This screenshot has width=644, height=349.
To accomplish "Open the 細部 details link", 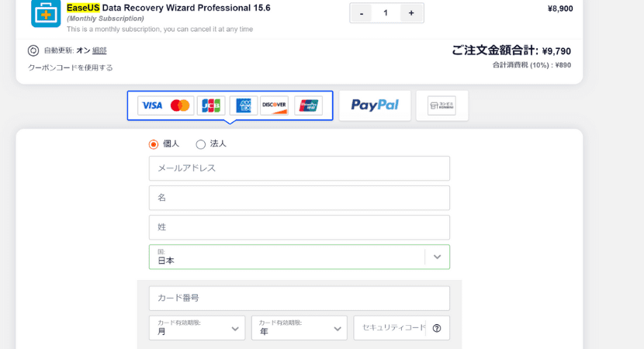I will tap(99, 50).
